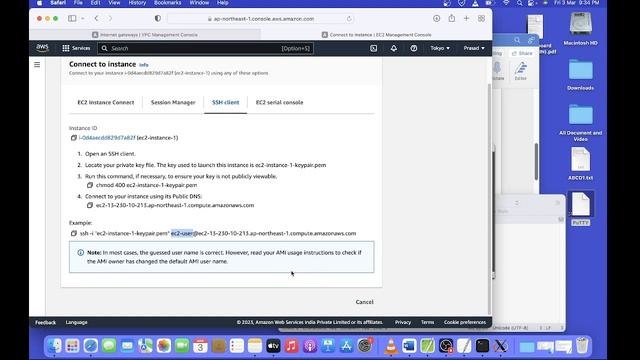Switch to Internet gateways VPC browser tab
The height and width of the screenshot is (360, 640).
(145, 35)
